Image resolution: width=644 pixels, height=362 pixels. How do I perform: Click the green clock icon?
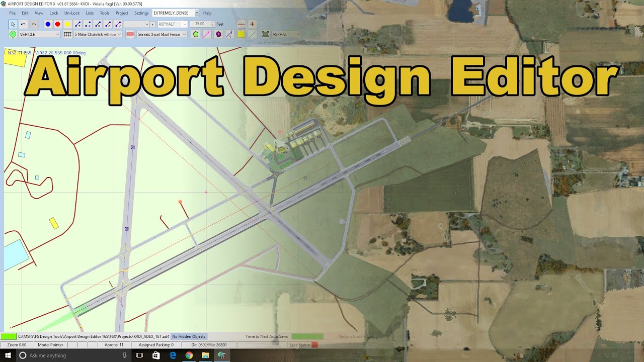coord(13,34)
